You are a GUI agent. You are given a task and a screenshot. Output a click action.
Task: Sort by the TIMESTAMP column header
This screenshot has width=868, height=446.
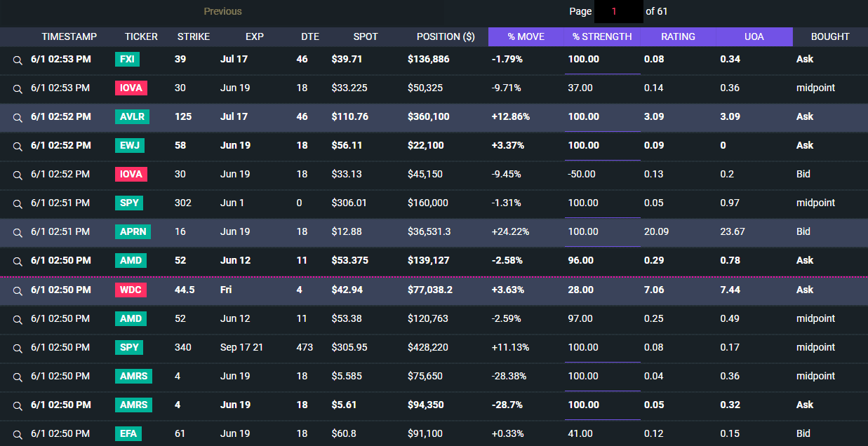69,36
